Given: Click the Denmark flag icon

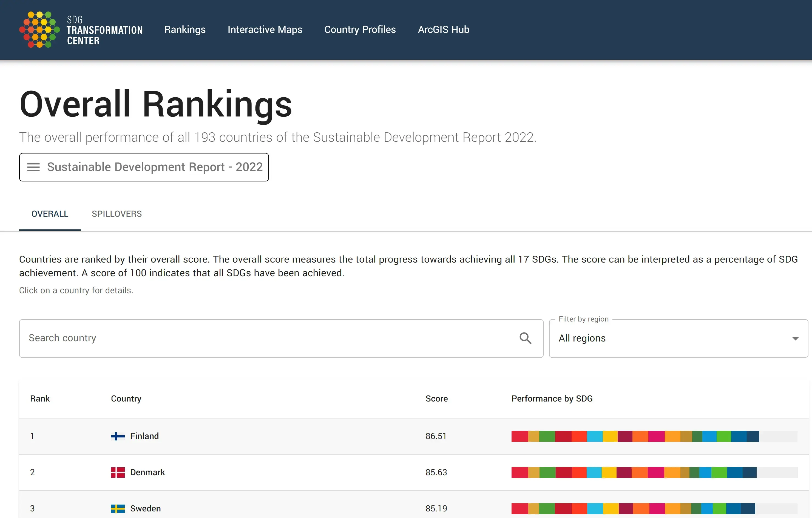Looking at the screenshot, I should coord(118,472).
